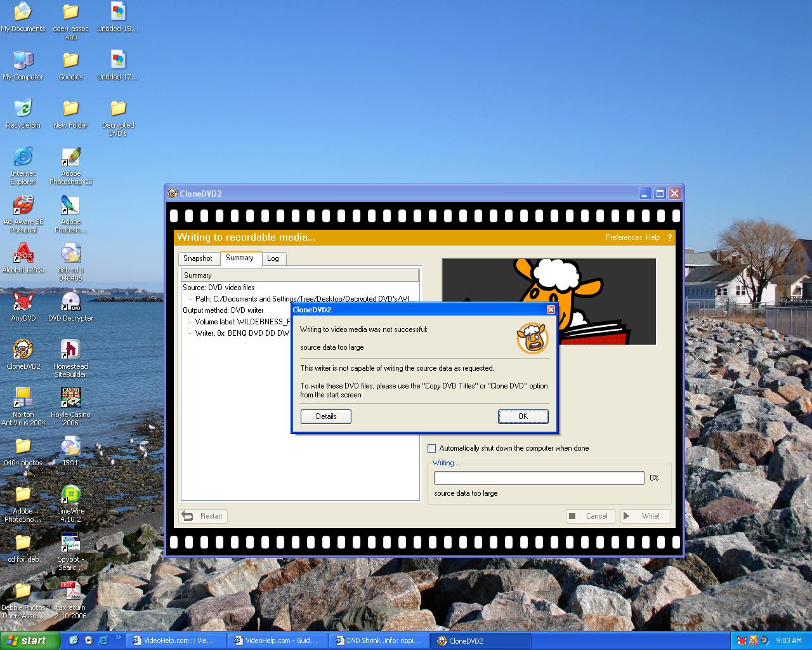Open the Goodies folder

[x=70, y=65]
